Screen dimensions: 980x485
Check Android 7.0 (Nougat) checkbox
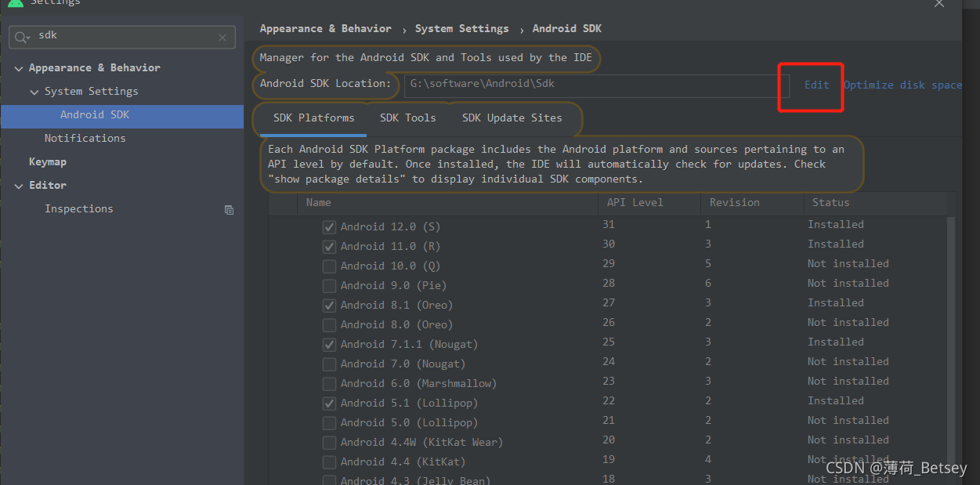pyautogui.click(x=329, y=364)
